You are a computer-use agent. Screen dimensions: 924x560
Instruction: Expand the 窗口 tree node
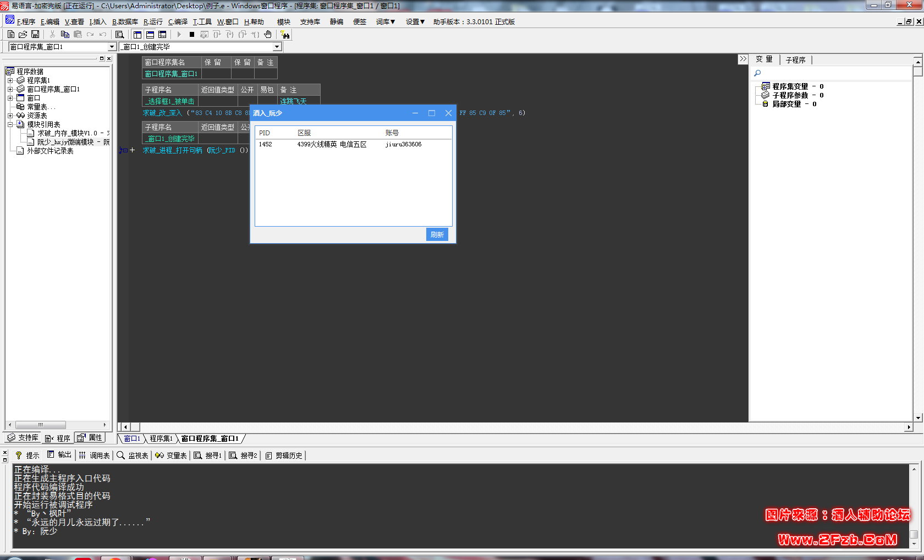coord(10,98)
